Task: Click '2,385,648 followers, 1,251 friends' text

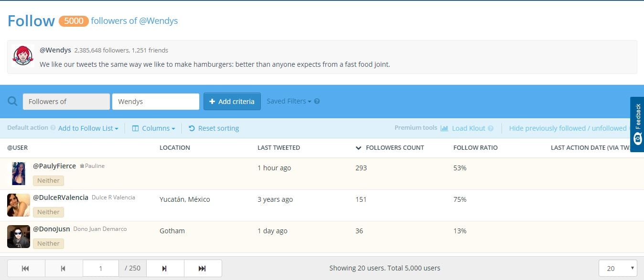Action: tap(121, 50)
